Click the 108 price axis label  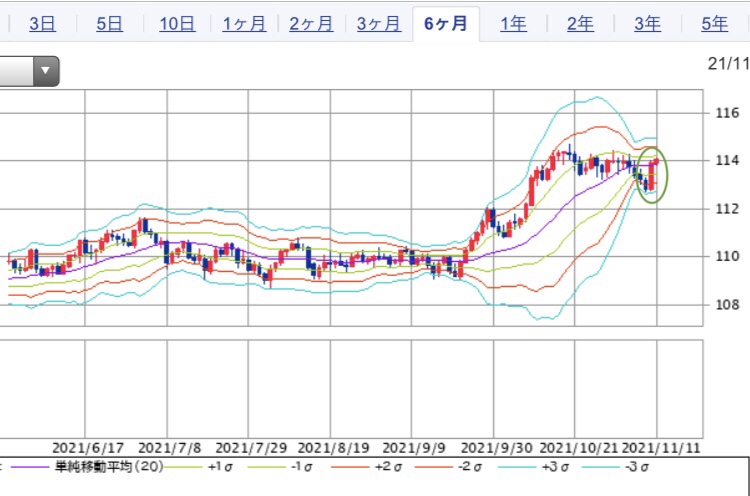pos(727,304)
